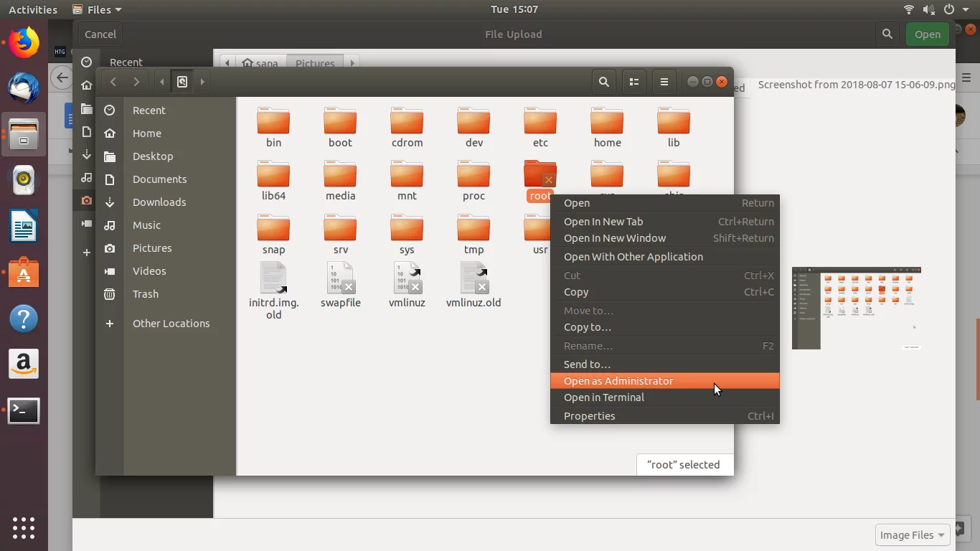Image resolution: width=980 pixels, height=551 pixels.
Task: Click the back navigation arrow in Files
Action: [113, 82]
